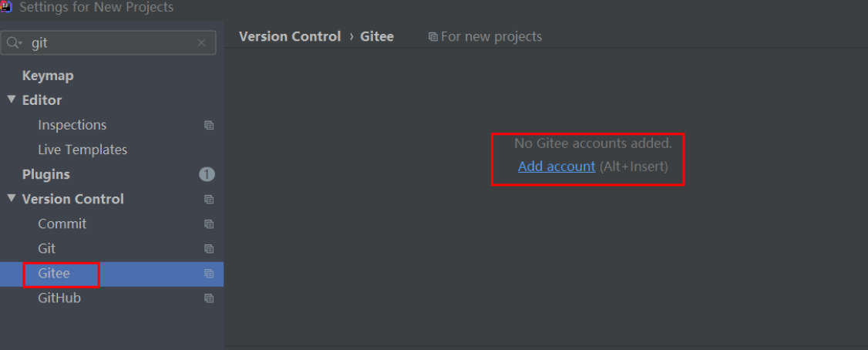
Task: Open the Keymap settings page
Action: click(x=48, y=76)
